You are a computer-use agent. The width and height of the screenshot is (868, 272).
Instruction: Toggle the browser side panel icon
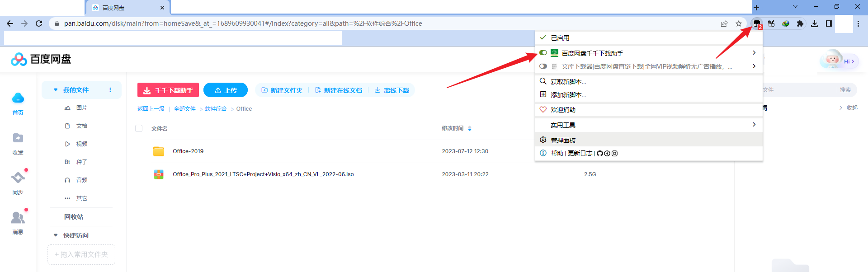pyautogui.click(x=829, y=23)
